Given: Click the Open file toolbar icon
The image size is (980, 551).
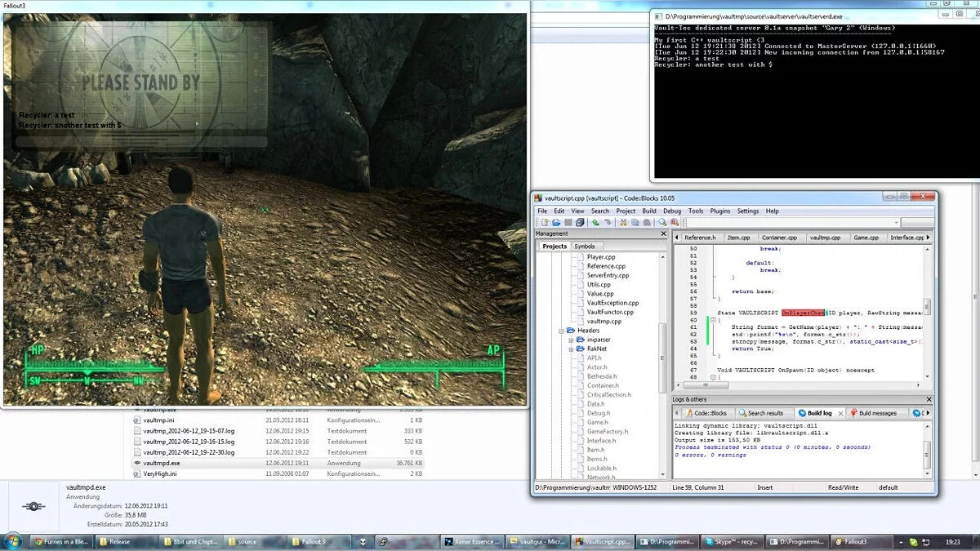Looking at the screenshot, I should (556, 222).
